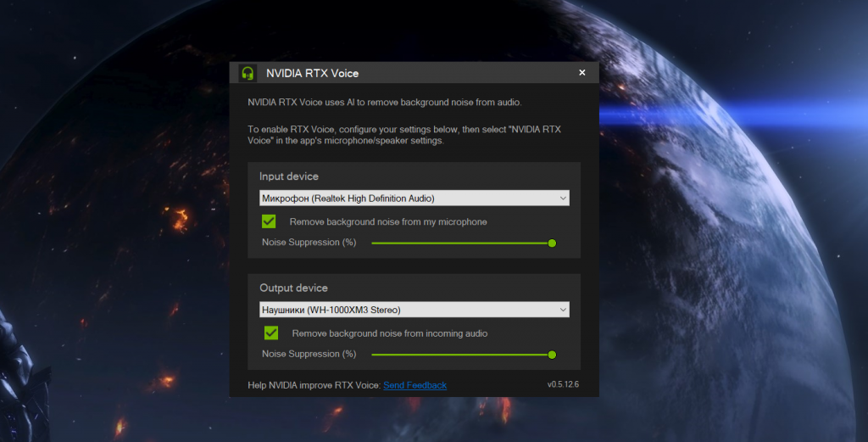
Task: Click the output Noise Suppression slider handle
Action: click(x=552, y=354)
